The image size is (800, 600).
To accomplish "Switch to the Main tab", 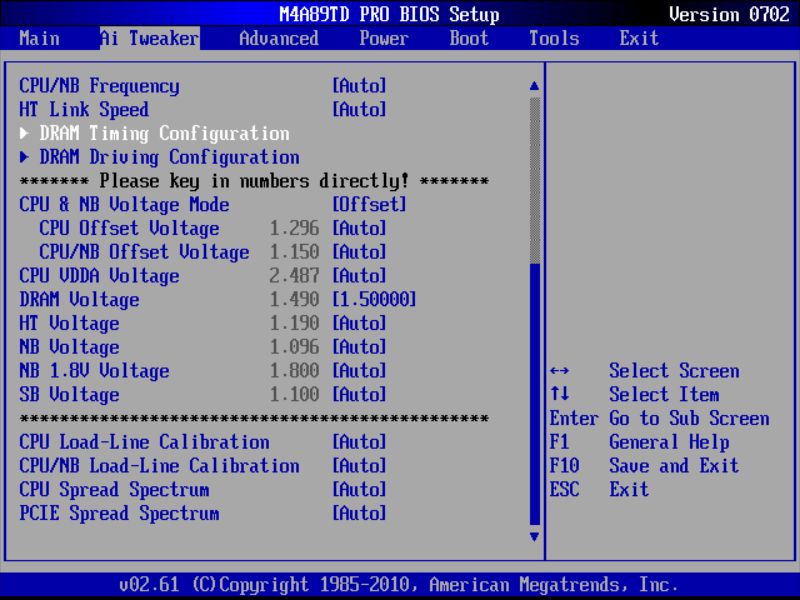I will [38, 38].
